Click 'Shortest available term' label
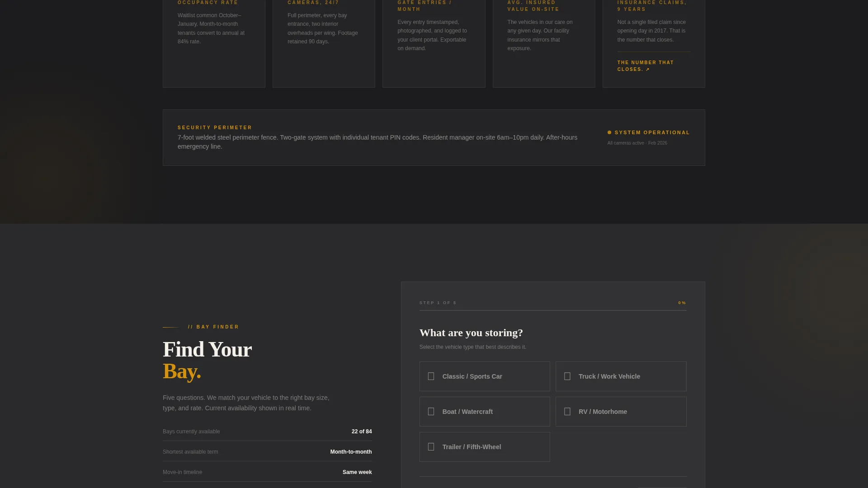The image size is (868, 488). [x=190, y=452]
